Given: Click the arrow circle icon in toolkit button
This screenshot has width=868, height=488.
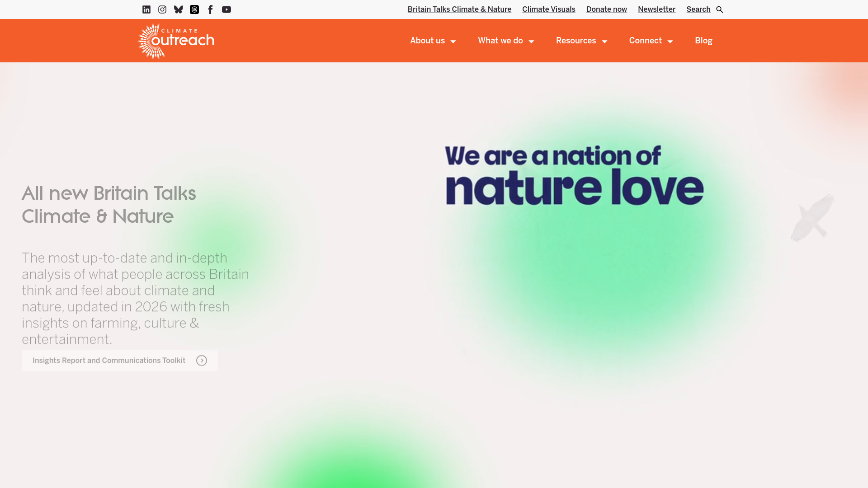Looking at the screenshot, I should tap(202, 361).
